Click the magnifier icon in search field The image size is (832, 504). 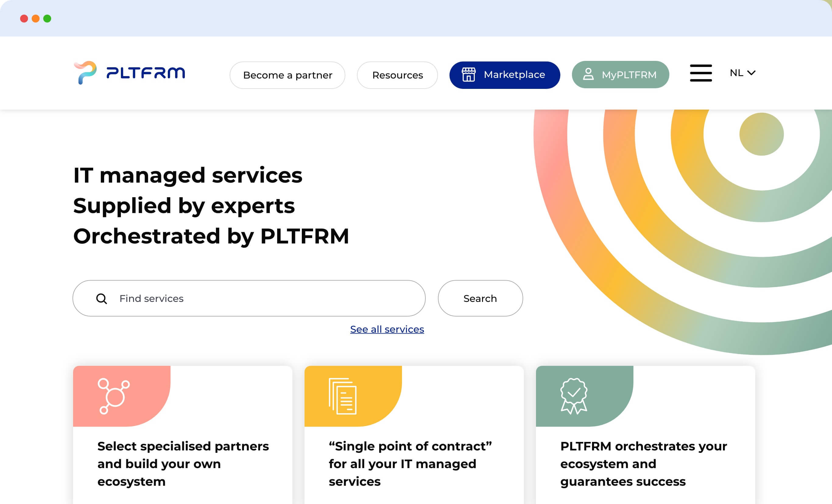[102, 299]
